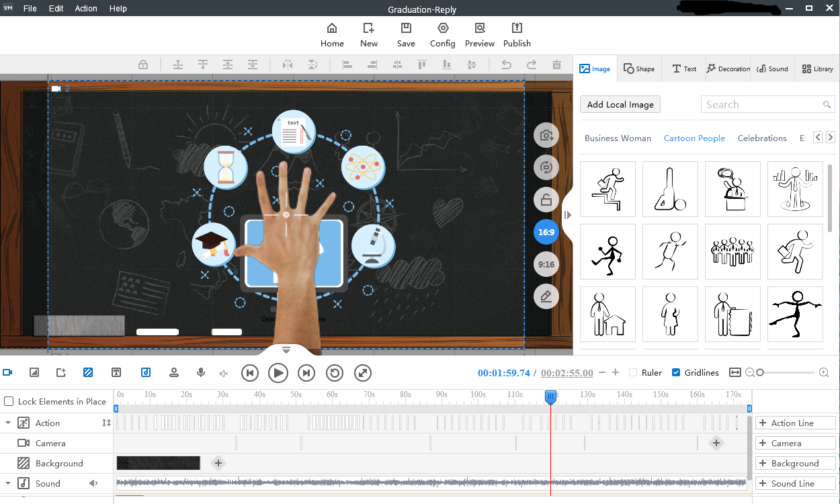This screenshot has width=840, height=504.
Task: Open the Home screen from toolbar
Action: (332, 35)
